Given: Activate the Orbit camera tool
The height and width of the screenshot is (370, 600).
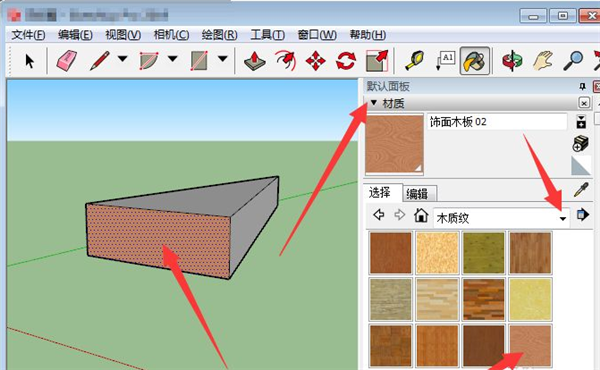Looking at the screenshot, I should (512, 61).
